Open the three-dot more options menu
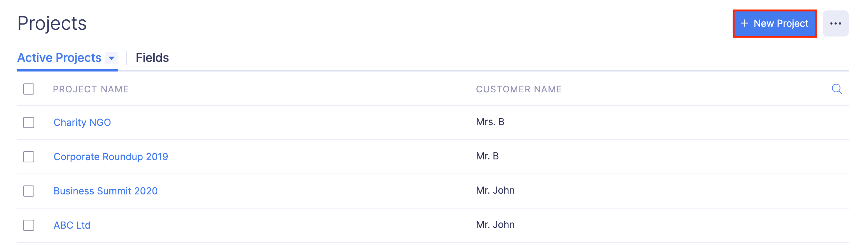Viewport: 868px width, 251px height. pos(835,23)
